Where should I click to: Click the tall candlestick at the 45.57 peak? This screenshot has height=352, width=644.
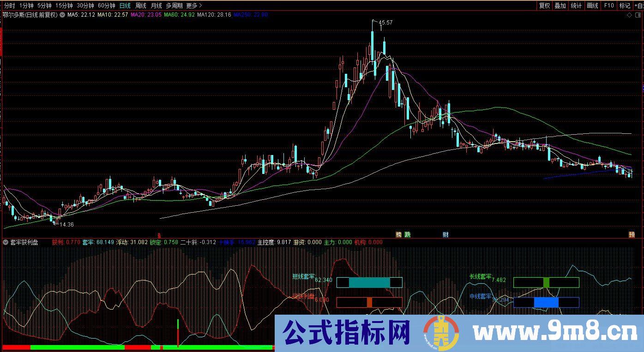(372, 46)
